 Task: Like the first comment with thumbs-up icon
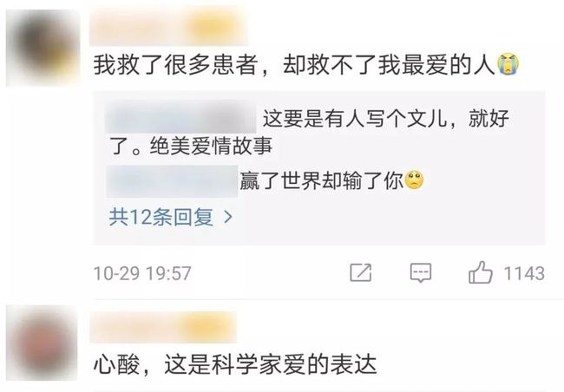pos(481,272)
